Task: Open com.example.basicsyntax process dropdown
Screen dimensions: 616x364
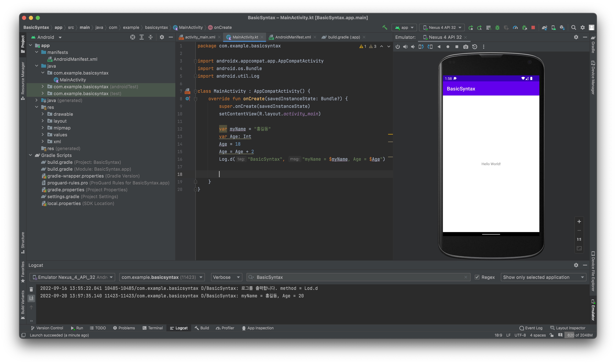Action: point(162,277)
